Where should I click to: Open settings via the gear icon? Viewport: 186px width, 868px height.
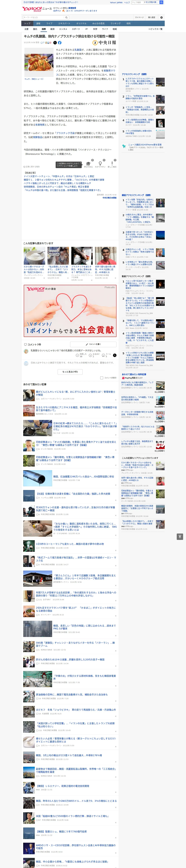[x=161, y=18]
